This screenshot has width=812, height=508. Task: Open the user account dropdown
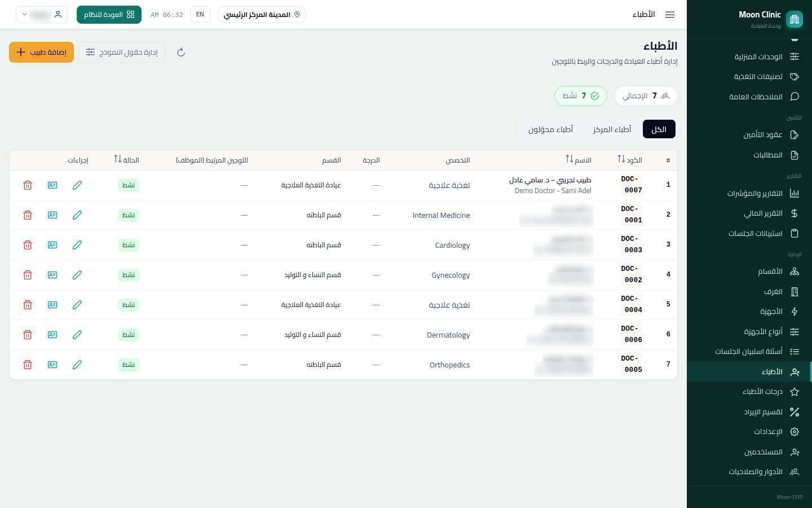pyautogui.click(x=42, y=15)
